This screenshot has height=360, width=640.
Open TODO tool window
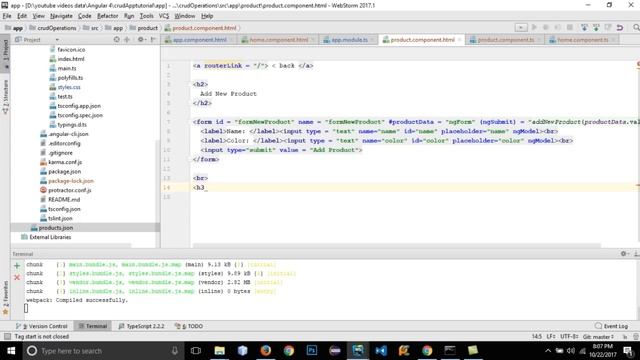189,326
